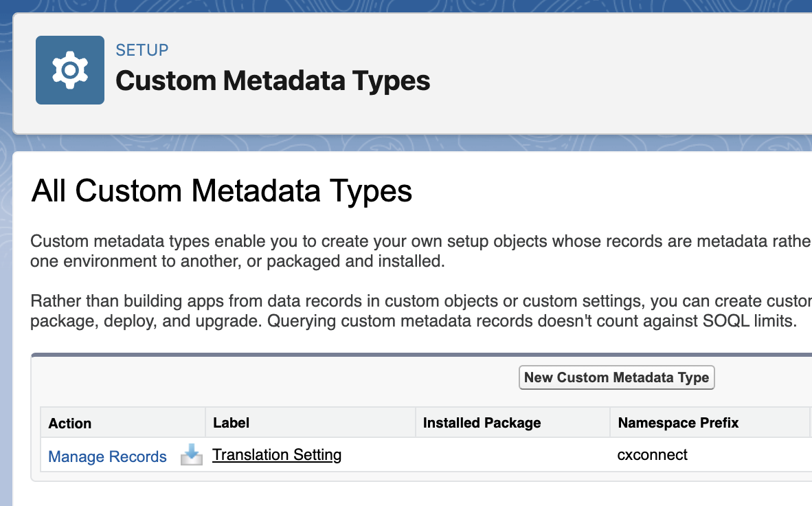Select the Installed Package column header
Image resolution: width=812 pixels, height=506 pixels.
[x=482, y=423]
